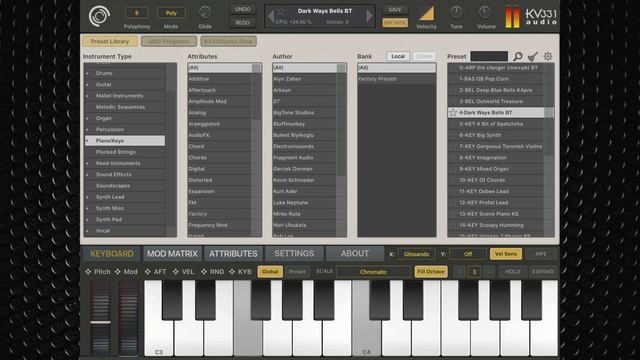The image size is (640, 360).
Task: Click the guitar icon beside preset search
Action: [533, 56]
